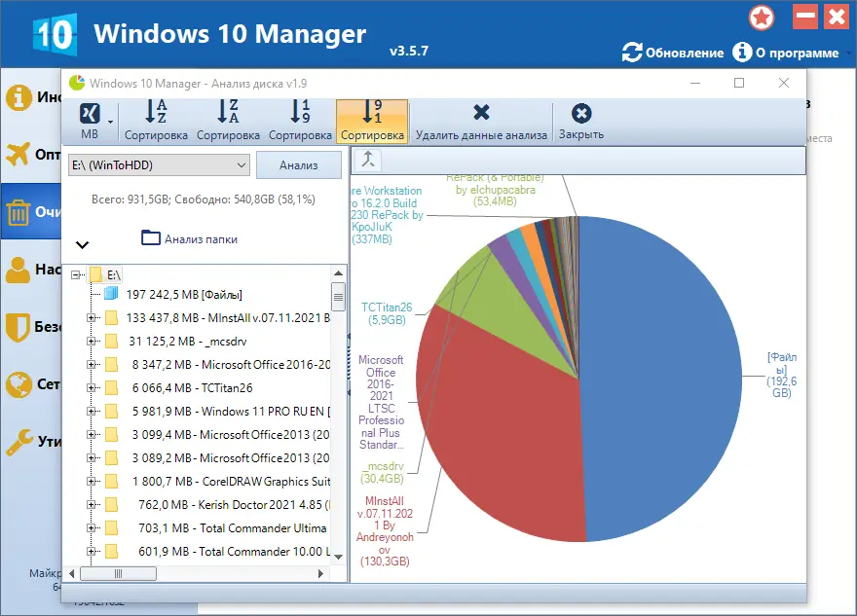This screenshot has height=616, width=857.
Task: Open the О программе link in header
Action: (x=797, y=53)
